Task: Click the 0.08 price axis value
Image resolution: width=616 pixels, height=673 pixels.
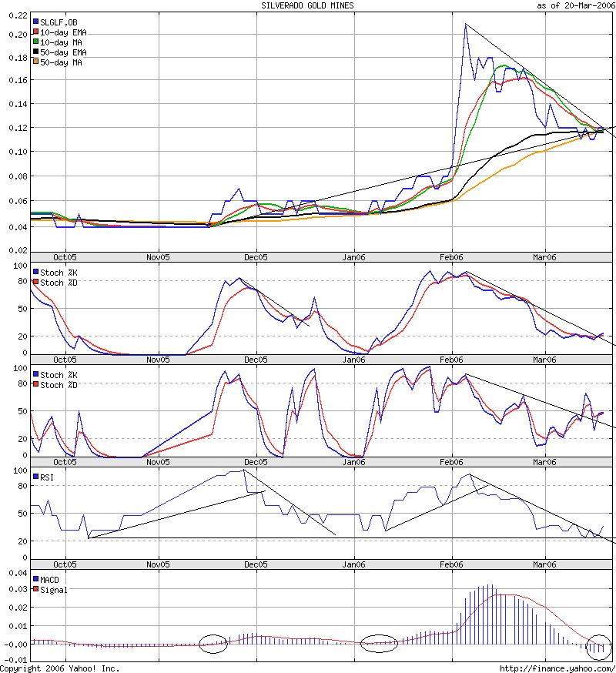Action: point(18,176)
